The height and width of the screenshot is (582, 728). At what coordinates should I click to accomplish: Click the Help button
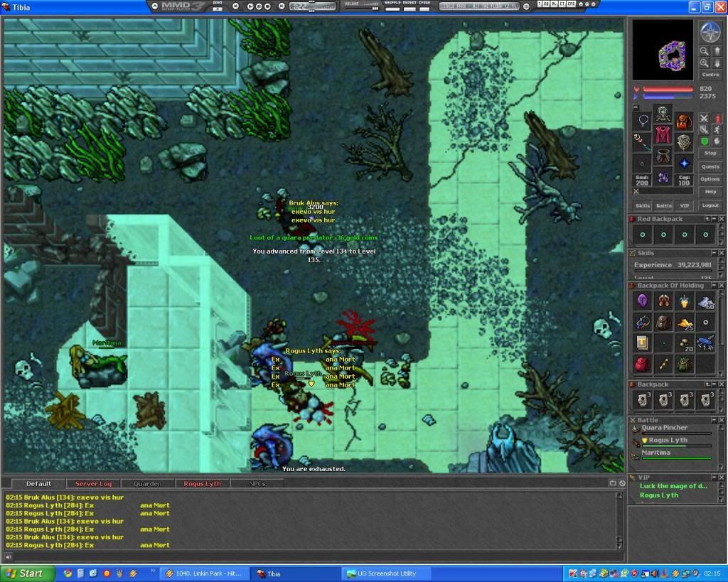(x=710, y=192)
